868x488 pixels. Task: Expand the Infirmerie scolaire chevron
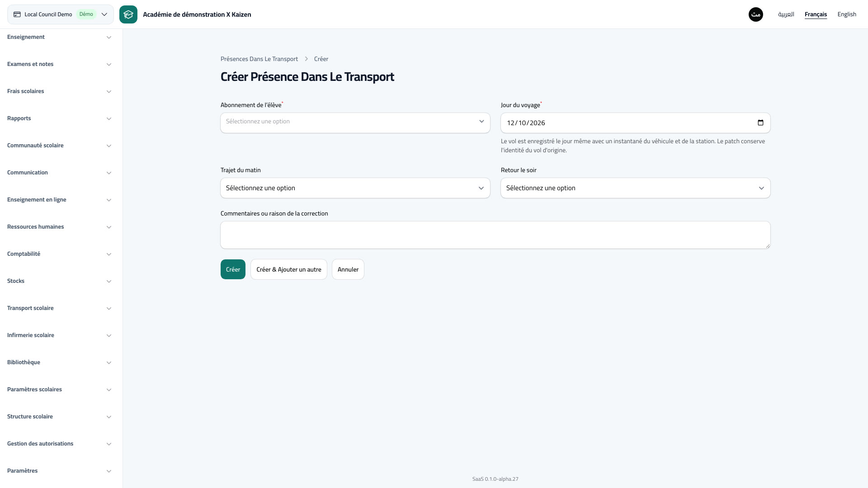(x=109, y=336)
